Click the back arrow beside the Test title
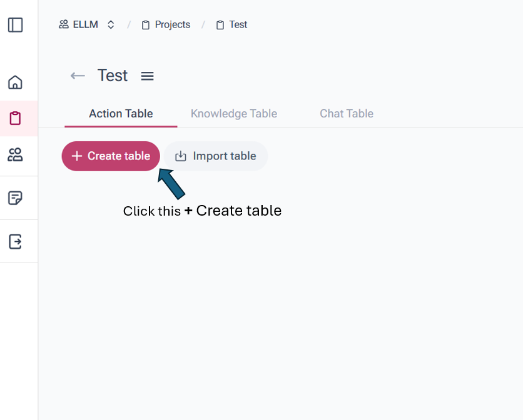This screenshot has width=523, height=420. pos(78,76)
